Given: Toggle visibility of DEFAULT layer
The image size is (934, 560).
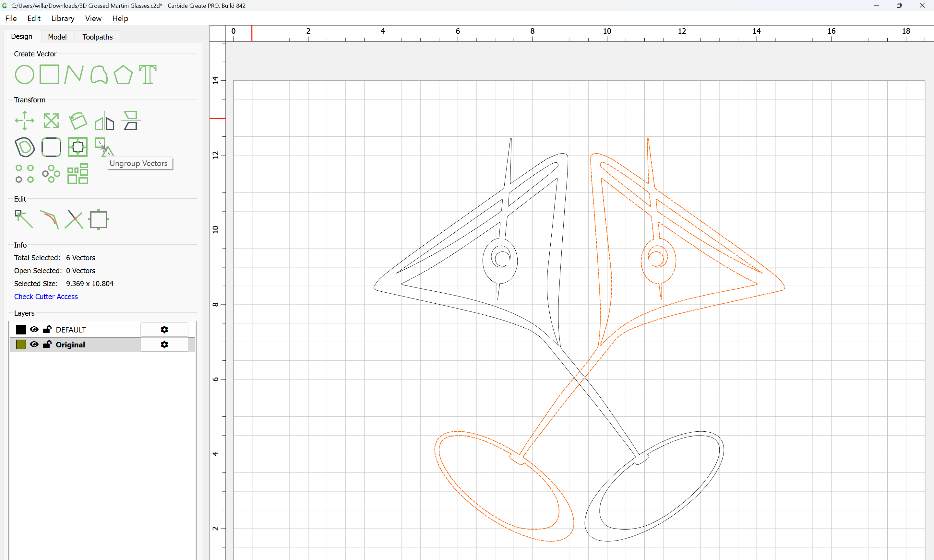Looking at the screenshot, I should (34, 330).
